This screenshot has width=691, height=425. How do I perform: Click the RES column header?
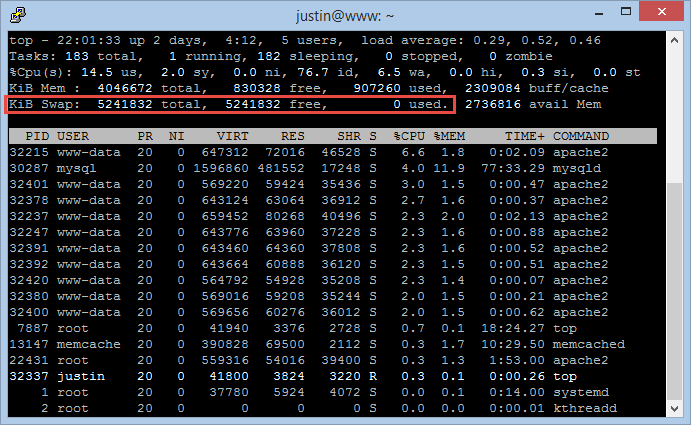coord(293,136)
